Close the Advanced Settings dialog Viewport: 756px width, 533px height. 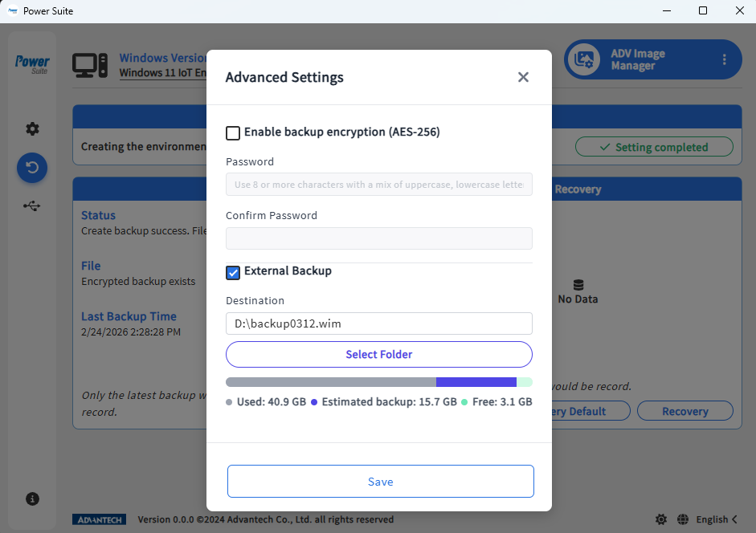tap(523, 77)
